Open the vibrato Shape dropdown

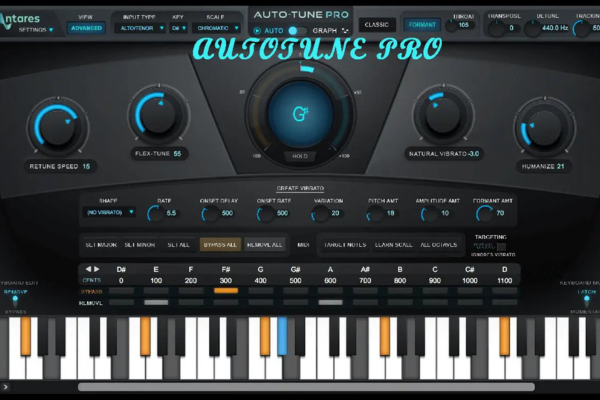click(x=109, y=212)
